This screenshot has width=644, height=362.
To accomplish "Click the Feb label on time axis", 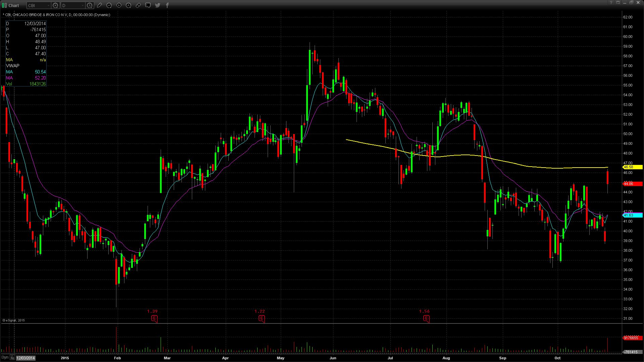I will (x=117, y=358).
